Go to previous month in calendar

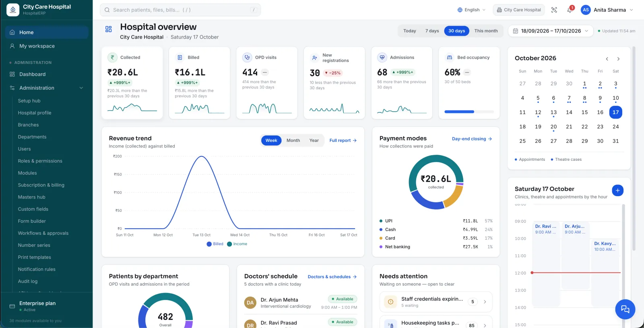click(x=607, y=59)
